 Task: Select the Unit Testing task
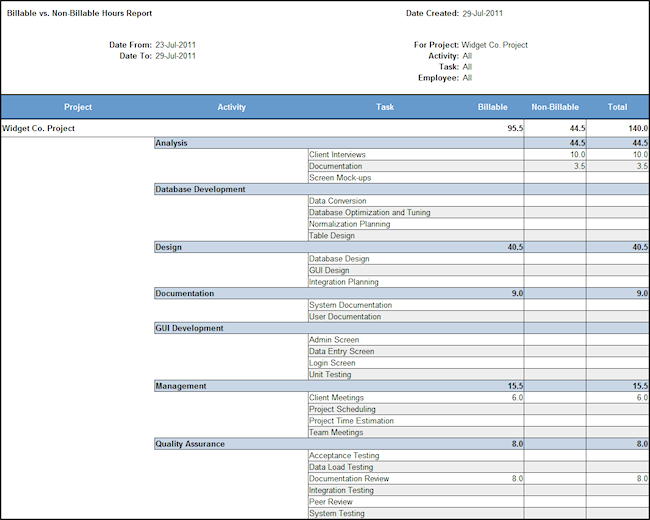point(330,374)
